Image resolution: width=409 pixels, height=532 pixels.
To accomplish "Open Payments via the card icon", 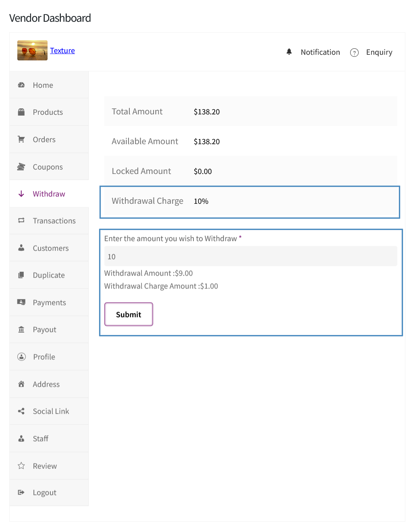I will pos(21,302).
